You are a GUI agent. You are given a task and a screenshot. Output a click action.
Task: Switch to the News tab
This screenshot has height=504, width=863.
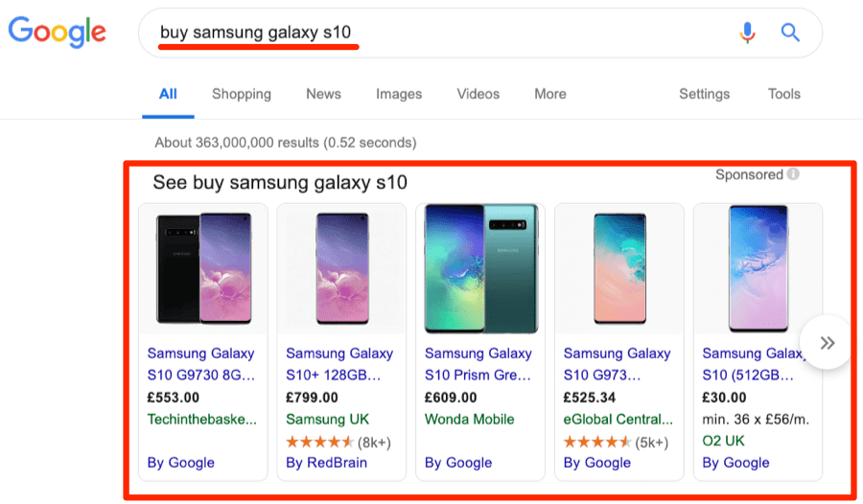click(x=323, y=94)
